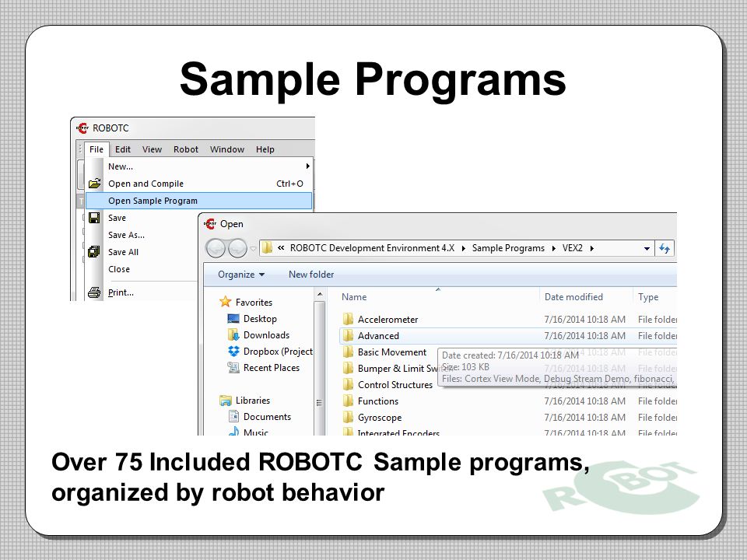Click New folder button

click(311, 275)
